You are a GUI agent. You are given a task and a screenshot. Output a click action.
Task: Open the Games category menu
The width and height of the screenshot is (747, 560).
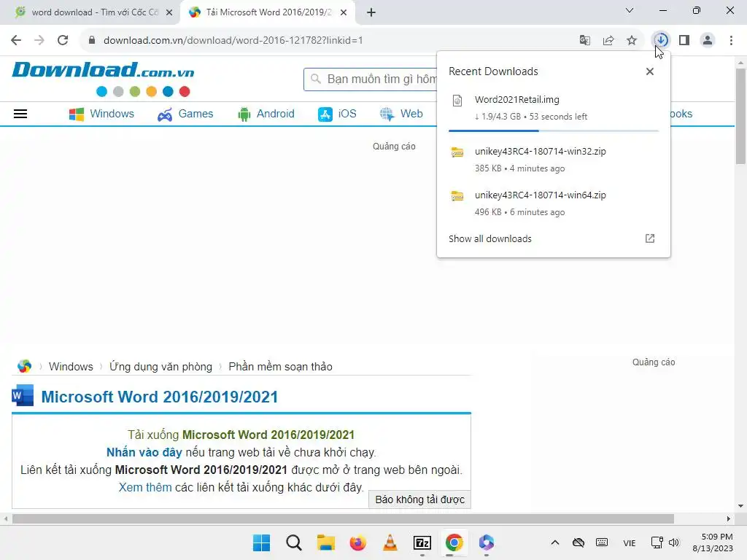pyautogui.click(x=185, y=114)
